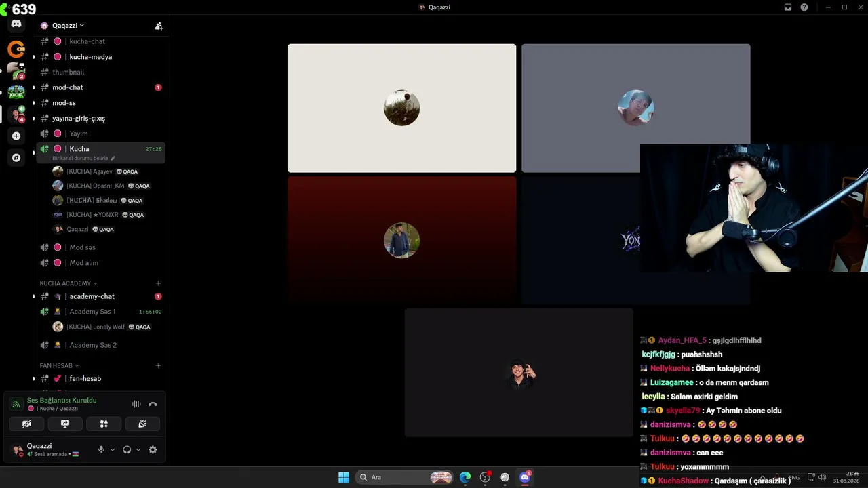Open the kucha-medya text channel
The height and width of the screenshot is (488, 868).
(x=100, y=57)
